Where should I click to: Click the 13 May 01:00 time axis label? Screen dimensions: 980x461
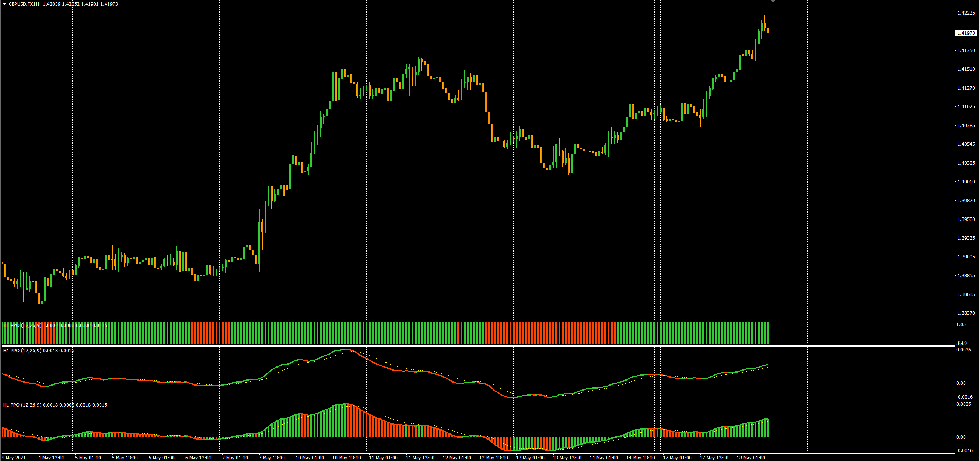tap(530, 458)
